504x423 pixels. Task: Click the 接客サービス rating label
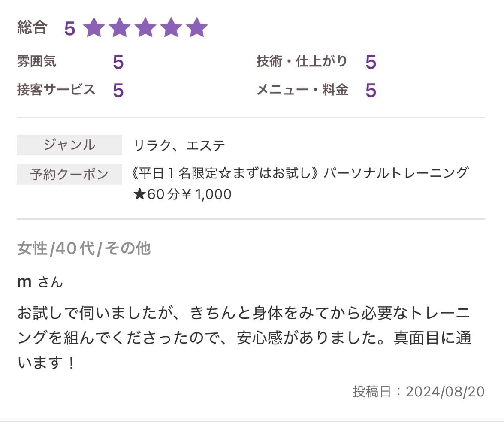[x=56, y=90]
